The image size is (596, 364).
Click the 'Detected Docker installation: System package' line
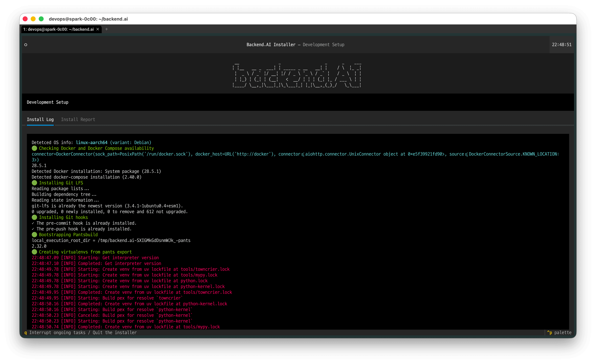pyautogui.click(x=96, y=171)
